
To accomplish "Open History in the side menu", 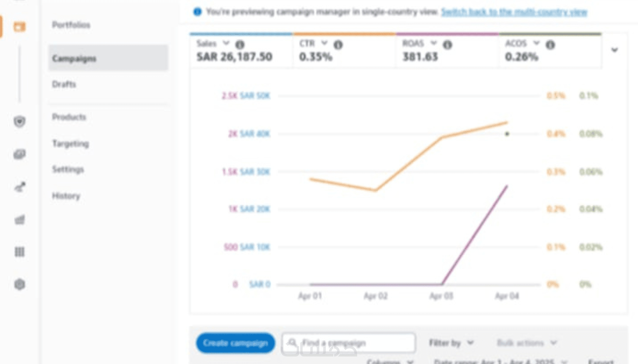I will pos(66,196).
